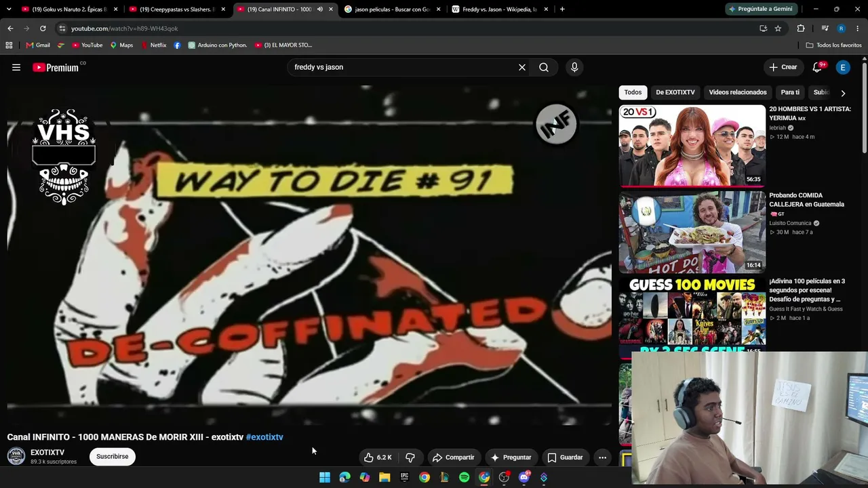Go to YouTube Premium home via logo
Viewport: 868px width, 488px height.
click(56, 67)
